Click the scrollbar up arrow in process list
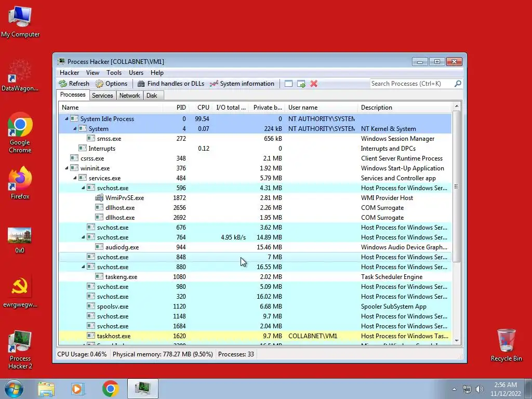Viewport: 532px width, 399px height. [456, 106]
